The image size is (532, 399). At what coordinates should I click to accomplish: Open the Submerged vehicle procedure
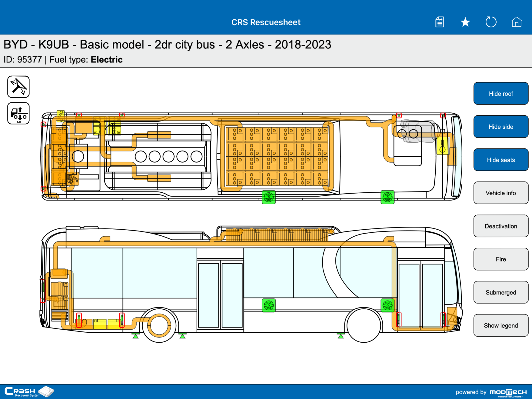[x=501, y=292]
